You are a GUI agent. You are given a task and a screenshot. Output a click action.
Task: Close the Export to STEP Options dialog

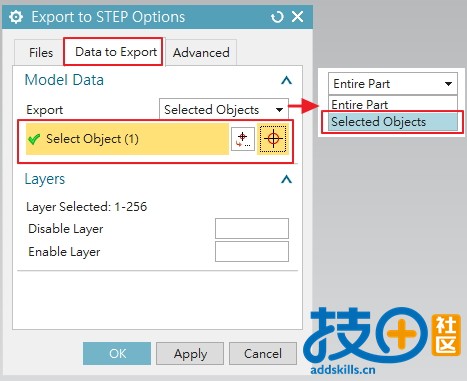tap(297, 16)
